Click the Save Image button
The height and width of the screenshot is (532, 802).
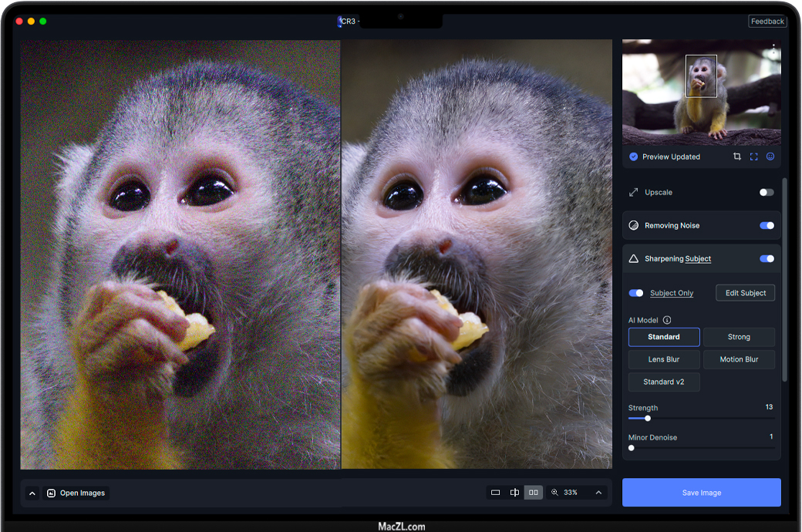pos(701,493)
